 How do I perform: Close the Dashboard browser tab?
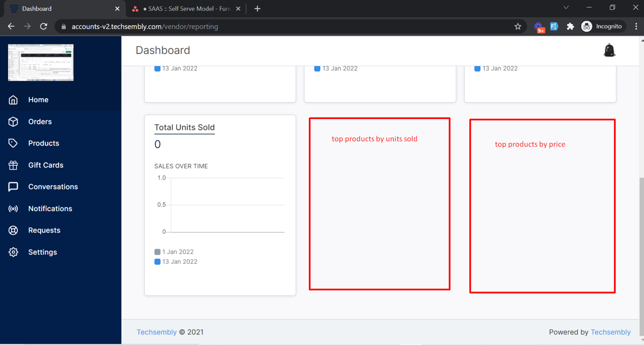117,9
